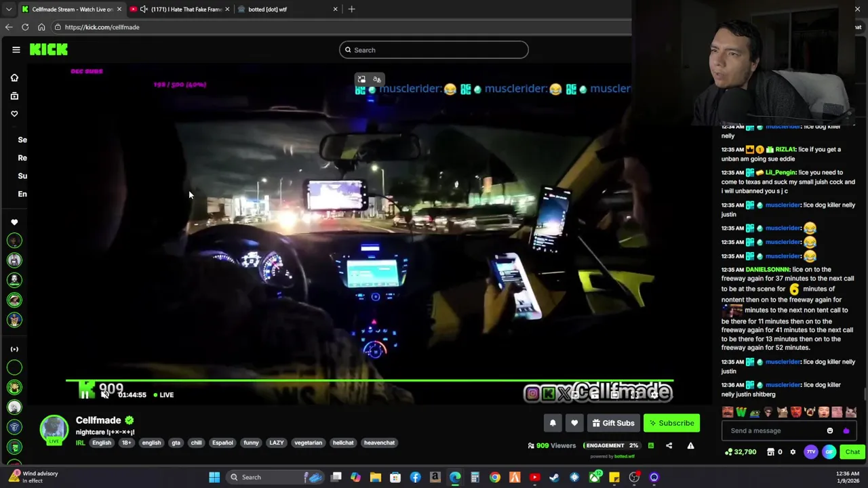Select the funny tag
This screenshot has height=488, width=868.
pos(251,443)
